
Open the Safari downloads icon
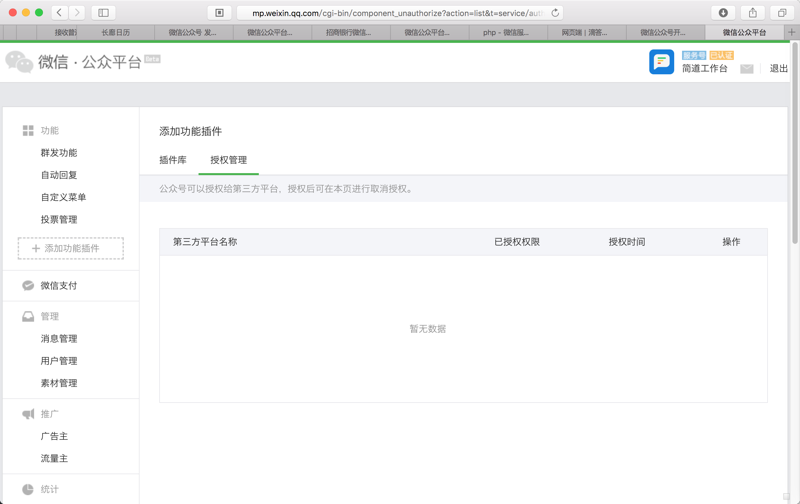click(723, 13)
